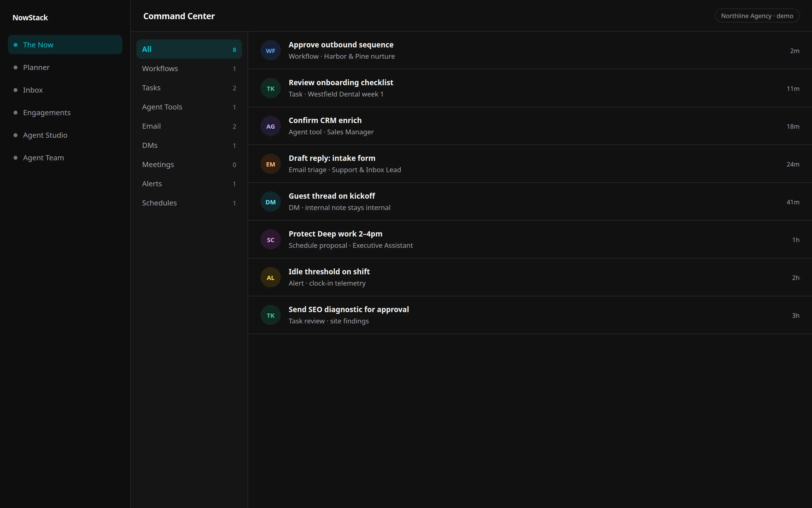Show Email items only
The width and height of the screenshot is (812, 508).
tap(189, 126)
